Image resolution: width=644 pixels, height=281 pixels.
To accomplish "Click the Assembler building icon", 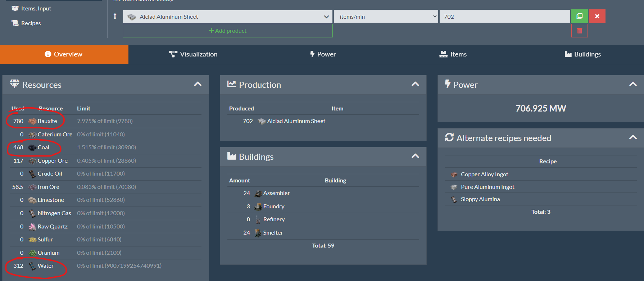I will pyautogui.click(x=258, y=194).
